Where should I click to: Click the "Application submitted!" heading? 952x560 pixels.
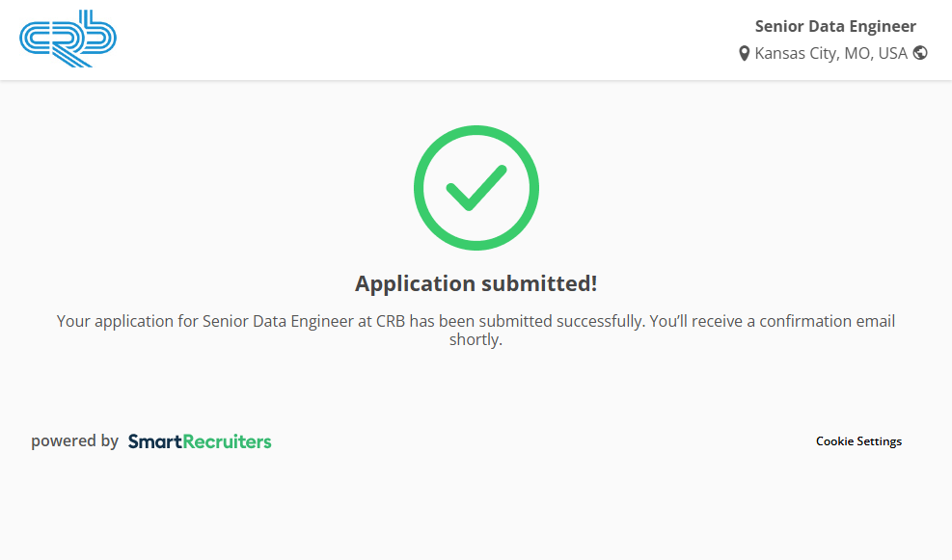coord(476,283)
